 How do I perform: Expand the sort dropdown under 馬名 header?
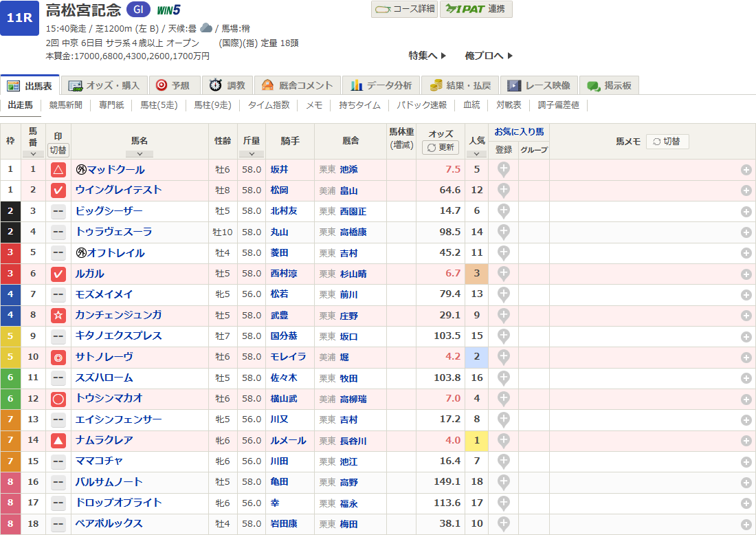140,154
